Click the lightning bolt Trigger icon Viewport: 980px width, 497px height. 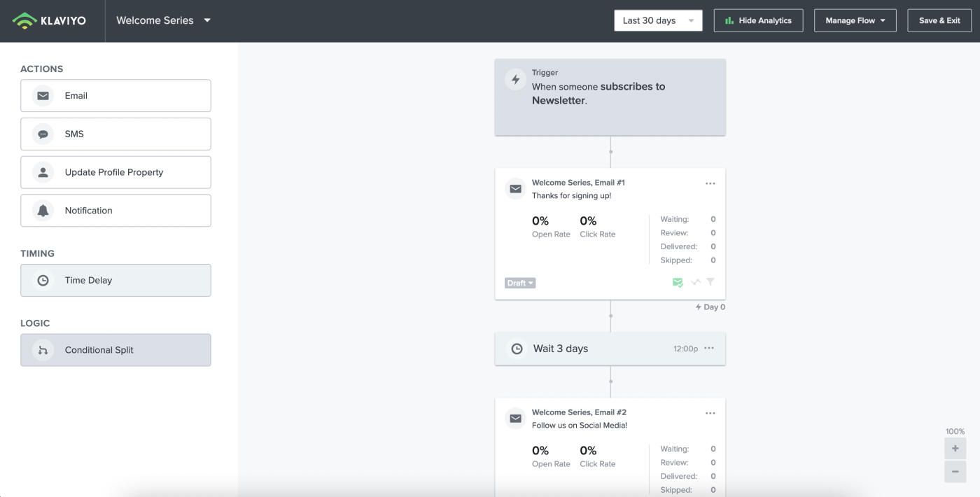516,80
